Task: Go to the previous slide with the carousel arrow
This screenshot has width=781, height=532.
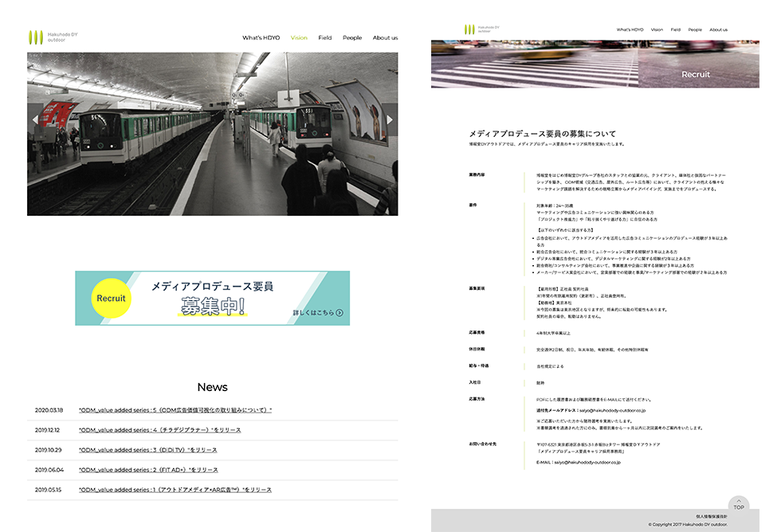Action: coord(35,119)
